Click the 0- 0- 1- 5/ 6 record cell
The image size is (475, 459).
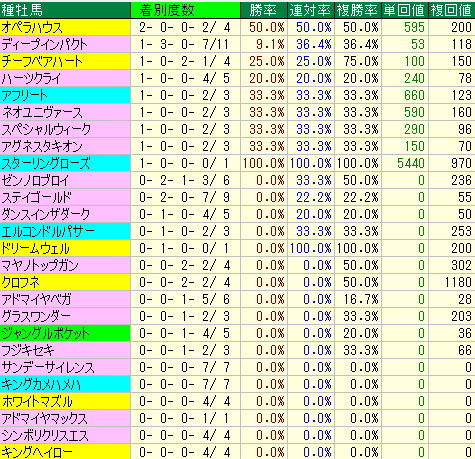[185, 299]
